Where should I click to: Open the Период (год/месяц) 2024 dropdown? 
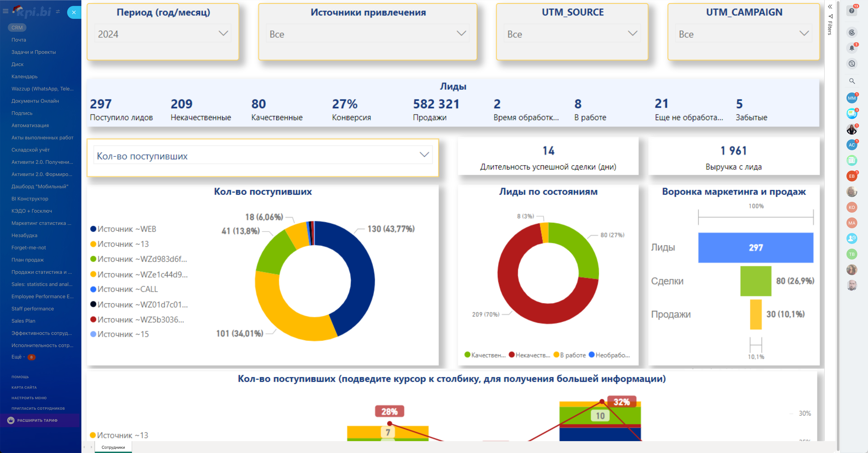(163, 34)
